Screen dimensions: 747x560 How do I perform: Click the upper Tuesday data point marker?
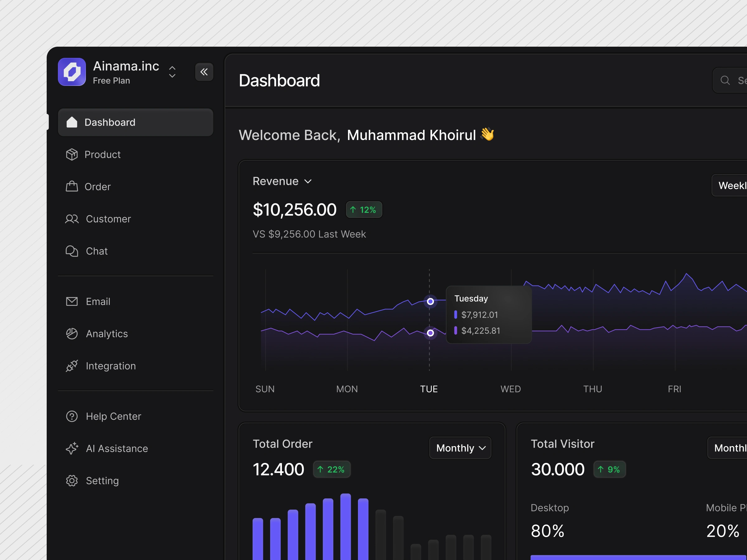click(430, 301)
